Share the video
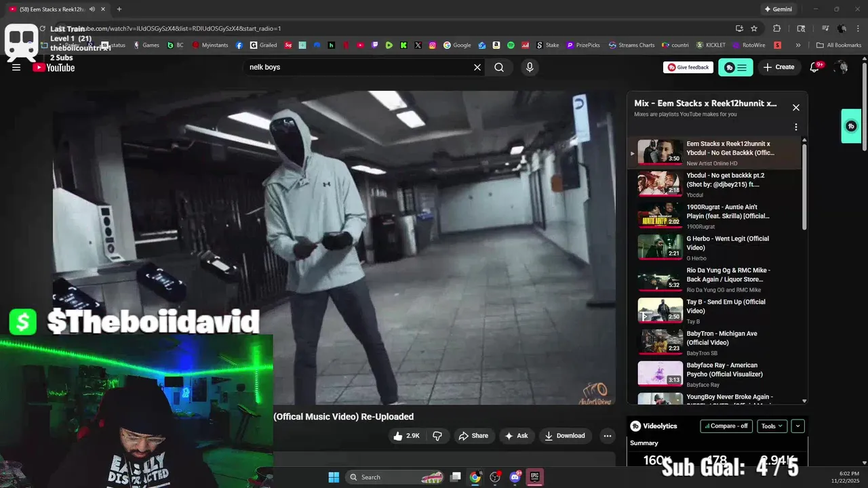 click(x=473, y=436)
